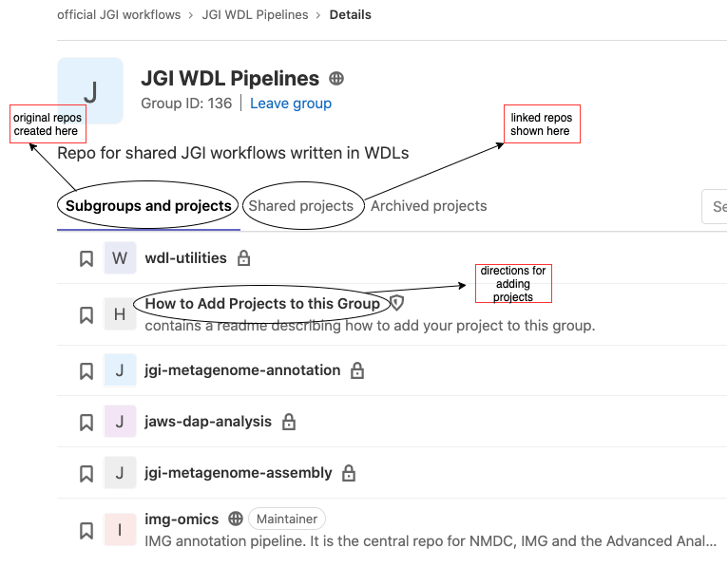Click the IMG annotation pipeline description text
This screenshot has width=728, height=567.
431,541
